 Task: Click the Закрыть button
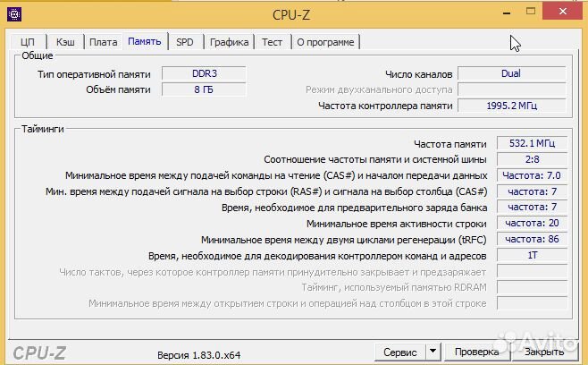(543, 352)
